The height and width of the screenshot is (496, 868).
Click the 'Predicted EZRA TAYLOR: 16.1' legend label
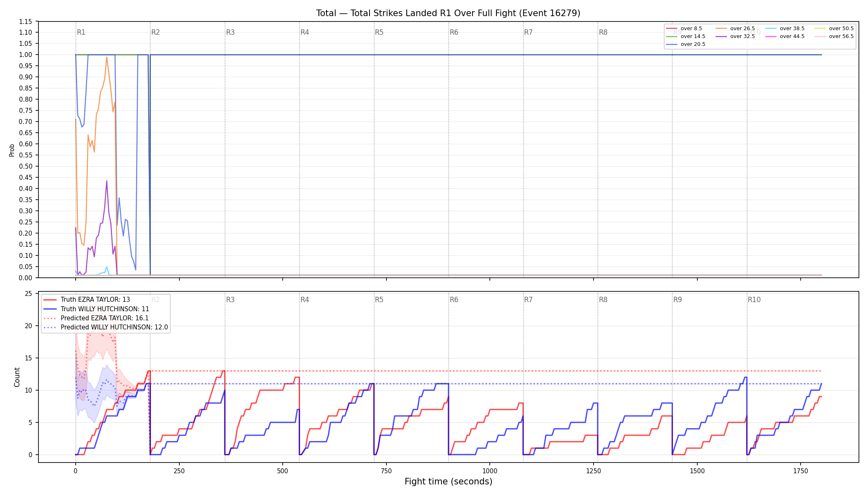point(105,318)
